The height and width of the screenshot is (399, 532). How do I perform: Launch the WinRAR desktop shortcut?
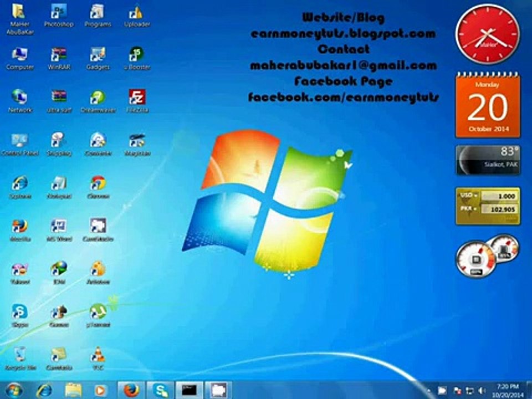point(59,59)
